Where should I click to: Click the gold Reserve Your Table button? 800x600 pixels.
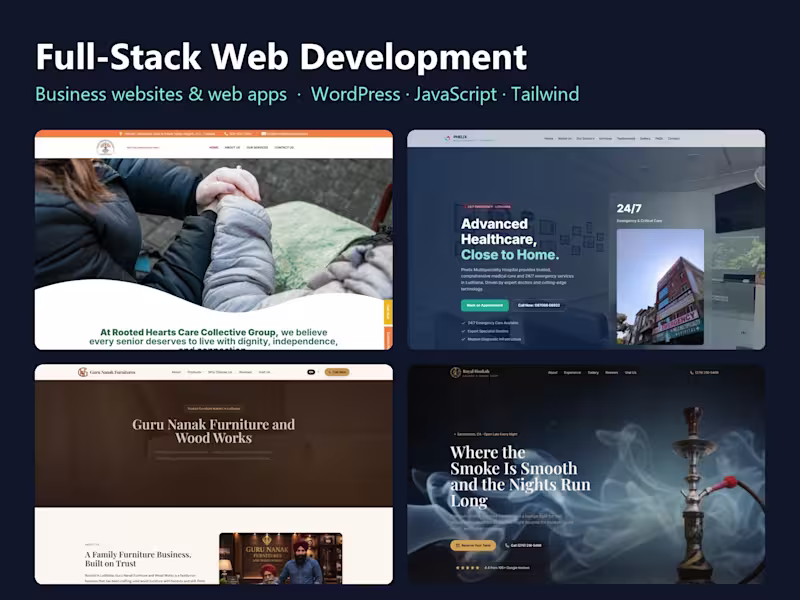point(473,545)
